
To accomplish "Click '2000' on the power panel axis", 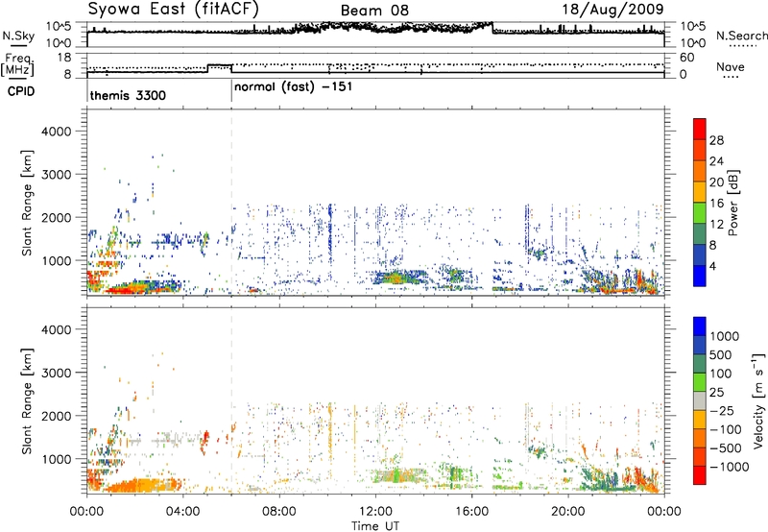I will [57, 217].
